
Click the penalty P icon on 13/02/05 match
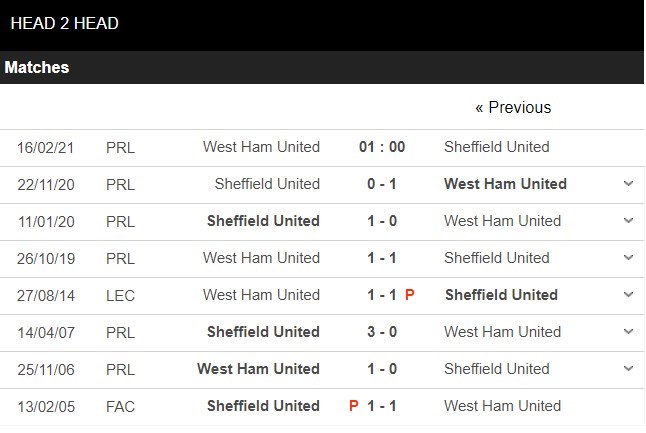(351, 406)
